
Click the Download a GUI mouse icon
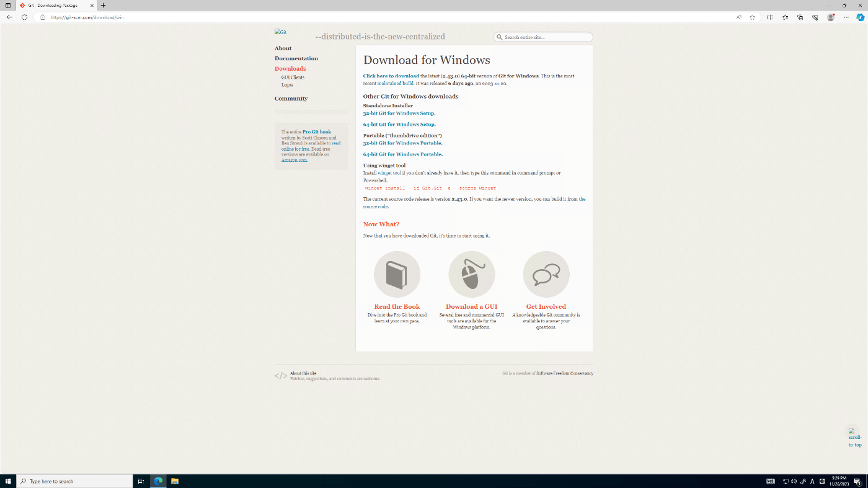point(471,274)
